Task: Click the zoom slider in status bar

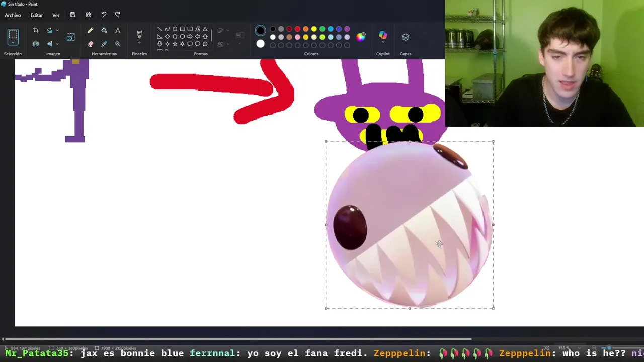Action: pos(609,348)
